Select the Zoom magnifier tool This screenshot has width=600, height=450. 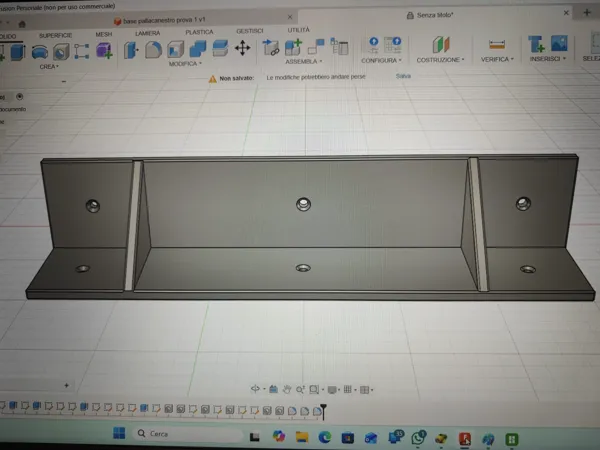[x=300, y=390]
